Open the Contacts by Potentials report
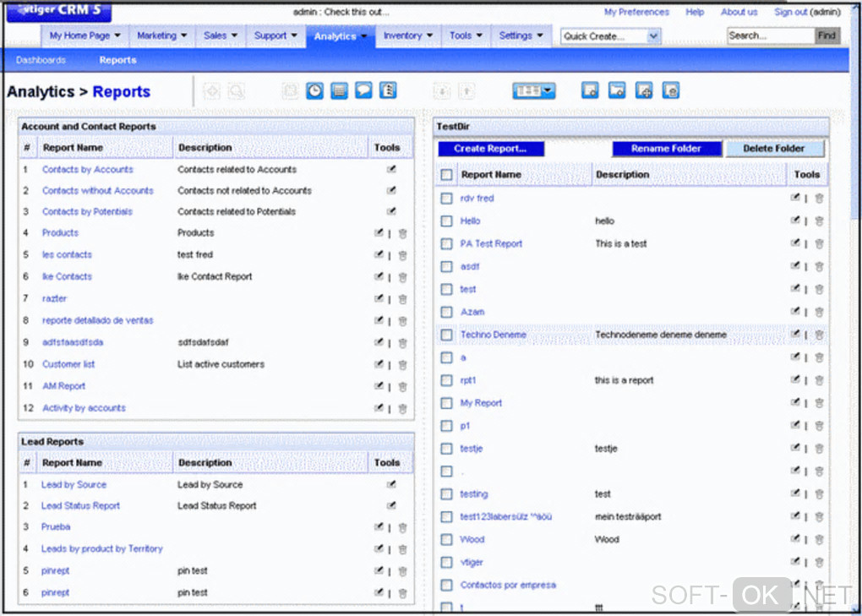Screen dimensions: 862x616 click(x=87, y=211)
